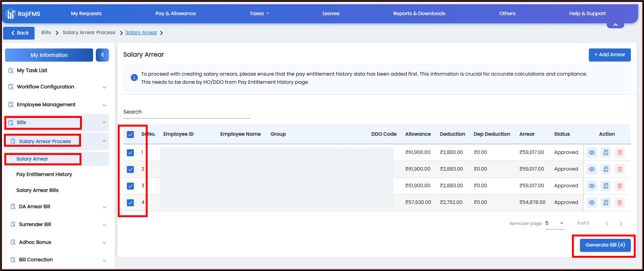The image size is (644, 271).
Task: Follow Salary Arrear breadcrumb link
Action: tap(141, 33)
